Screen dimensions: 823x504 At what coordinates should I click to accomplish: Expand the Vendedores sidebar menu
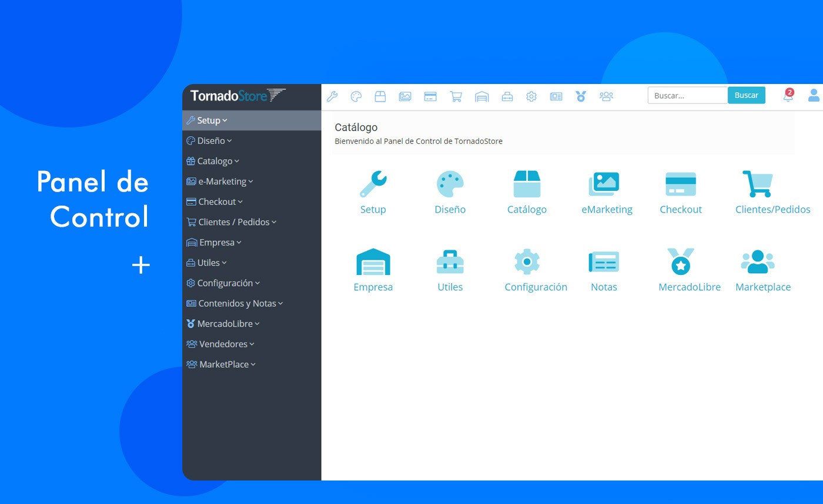(252, 344)
